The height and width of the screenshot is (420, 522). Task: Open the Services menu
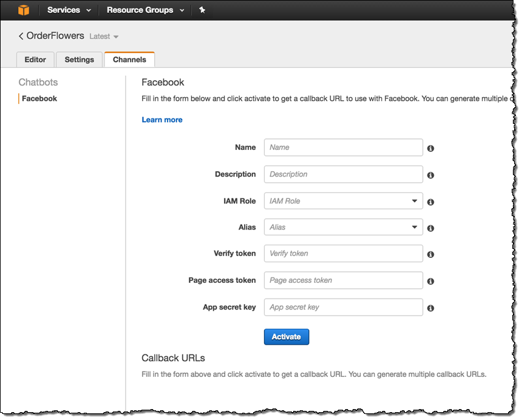[x=69, y=10]
